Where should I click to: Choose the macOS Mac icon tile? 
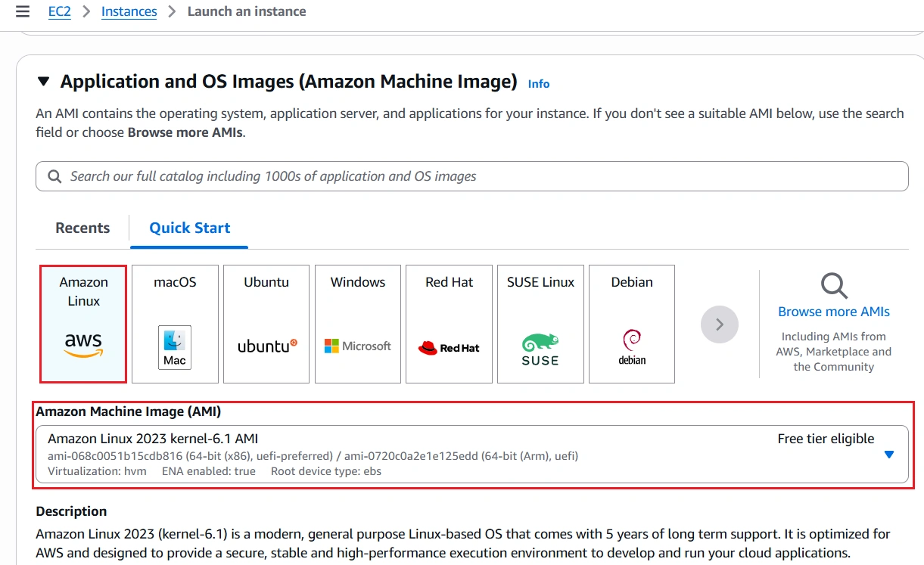[x=175, y=324]
